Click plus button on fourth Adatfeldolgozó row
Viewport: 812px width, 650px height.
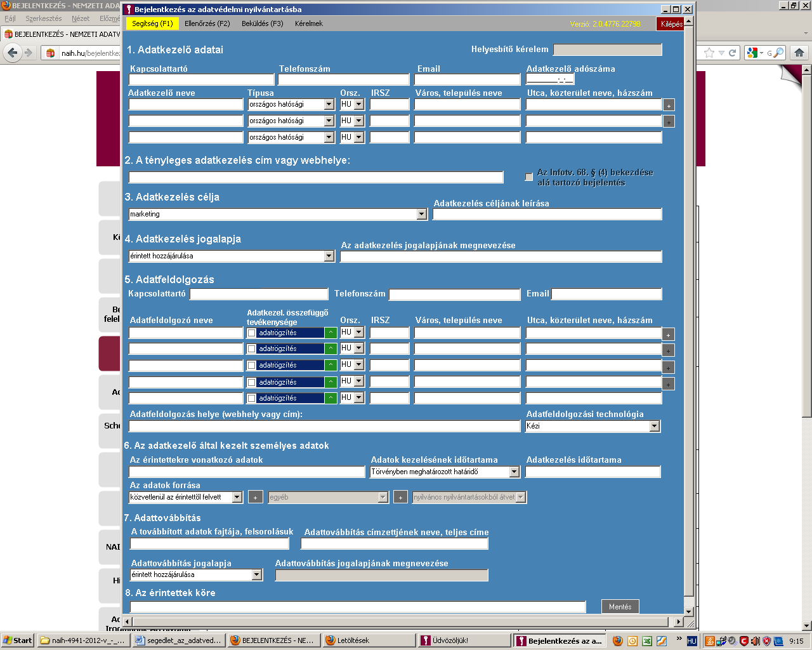pos(668,384)
